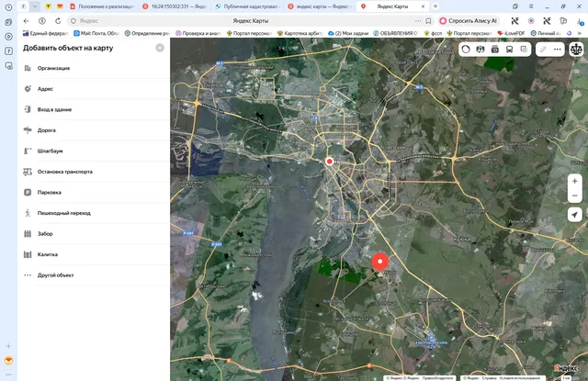The image size is (588, 381).
Task: Click the pedestrian crossing icon
Action: coord(28,213)
